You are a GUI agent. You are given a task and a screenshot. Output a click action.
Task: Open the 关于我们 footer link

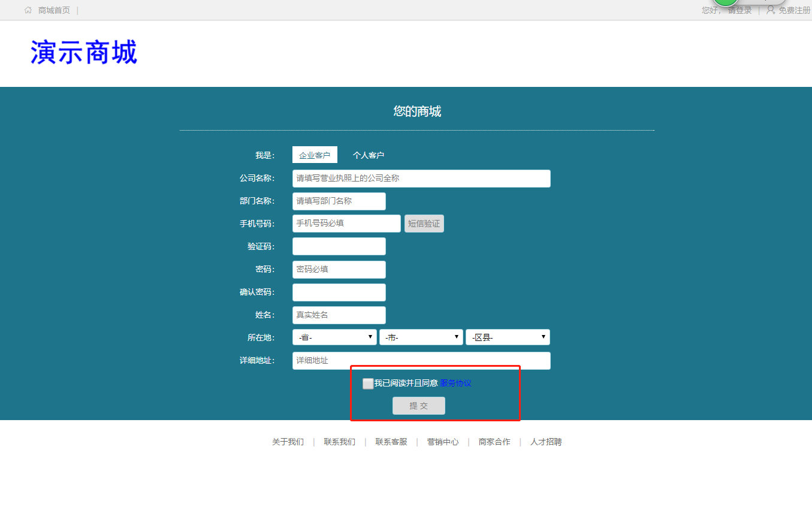pos(288,442)
